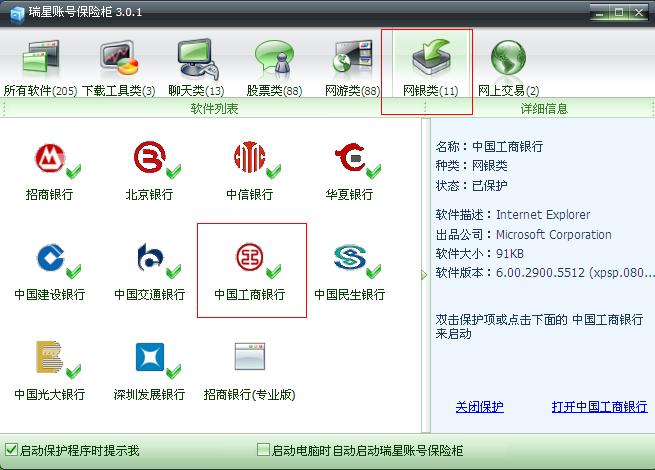Collapse details panel via splitter arrow
Screen dimensions: 655x470
click(x=424, y=275)
